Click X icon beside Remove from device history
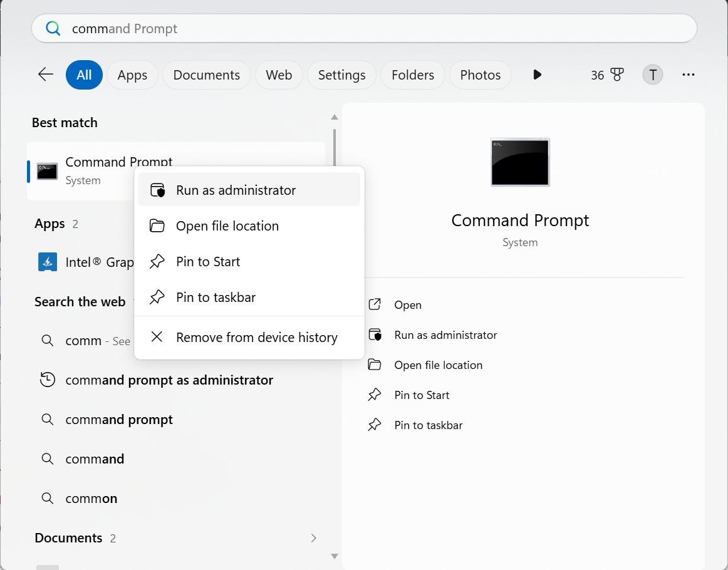The width and height of the screenshot is (728, 570). (157, 336)
